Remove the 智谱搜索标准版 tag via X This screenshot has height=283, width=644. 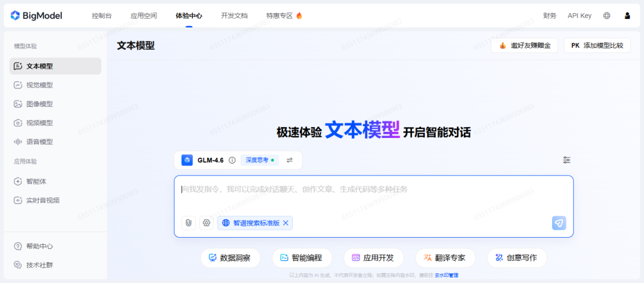[286, 223]
